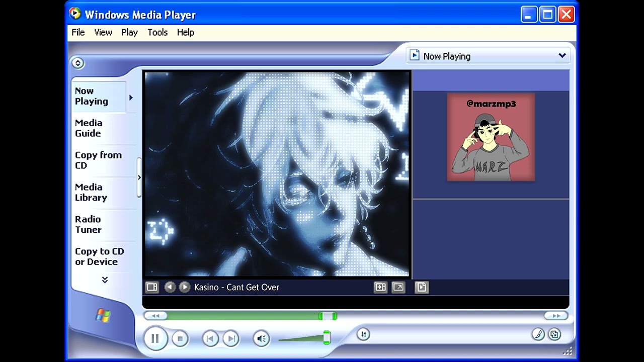Expand the Now Playing tab arrow
This screenshot has width=644, height=362.
pyautogui.click(x=131, y=98)
